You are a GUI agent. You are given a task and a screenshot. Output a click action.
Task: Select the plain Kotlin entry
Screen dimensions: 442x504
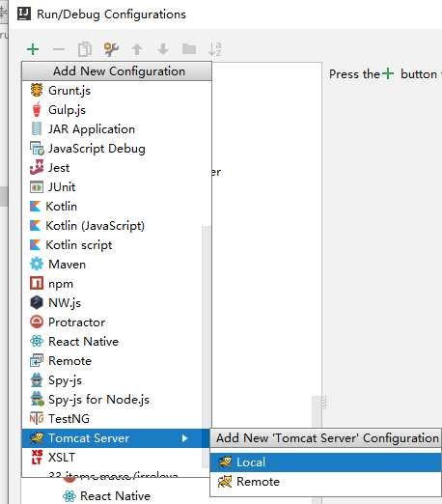pyautogui.click(x=117, y=207)
